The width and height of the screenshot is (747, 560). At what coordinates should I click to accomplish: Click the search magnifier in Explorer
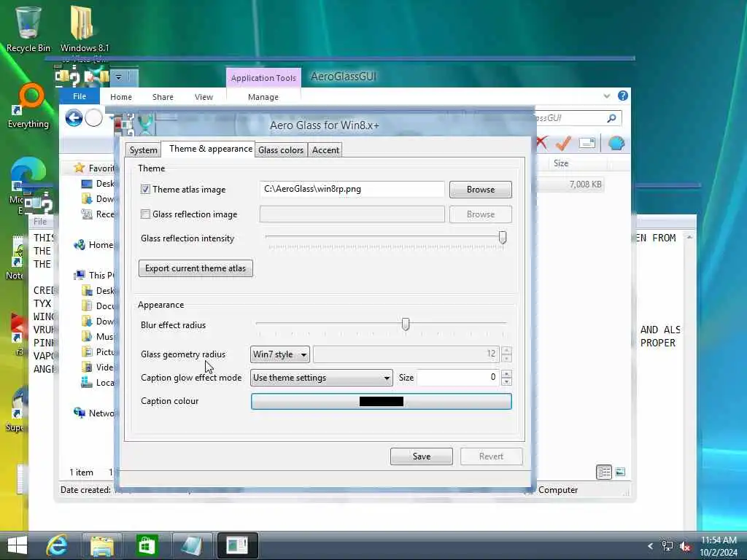pyautogui.click(x=612, y=117)
